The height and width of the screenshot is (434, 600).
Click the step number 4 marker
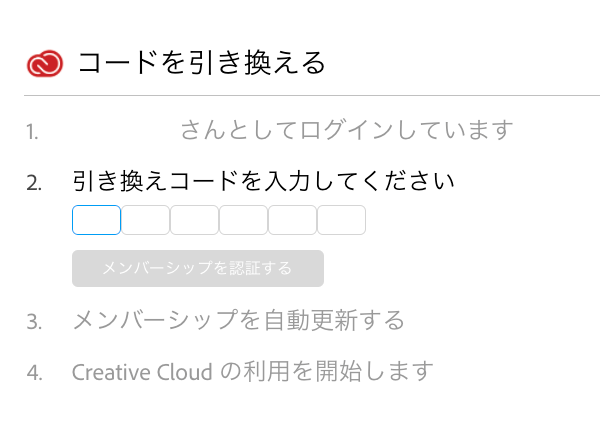pyautogui.click(x=34, y=373)
